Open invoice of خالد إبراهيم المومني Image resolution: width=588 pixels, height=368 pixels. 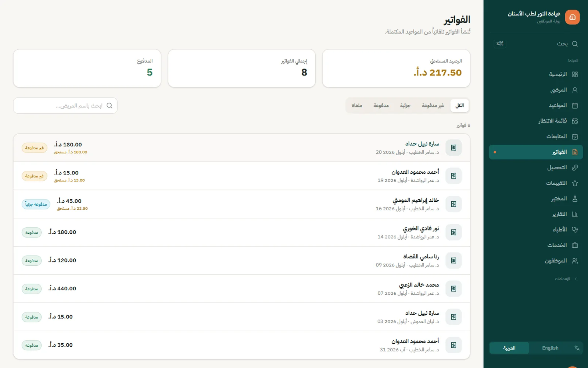click(x=242, y=204)
